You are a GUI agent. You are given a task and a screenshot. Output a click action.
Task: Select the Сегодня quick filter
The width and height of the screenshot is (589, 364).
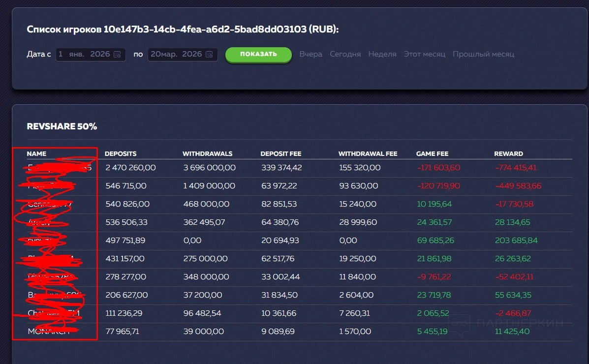coord(345,54)
